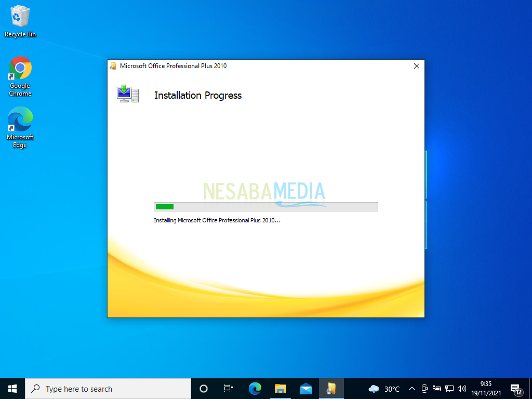The image size is (532, 399).
Task: Select the running installer icon in the taskbar
Action: tap(331, 388)
